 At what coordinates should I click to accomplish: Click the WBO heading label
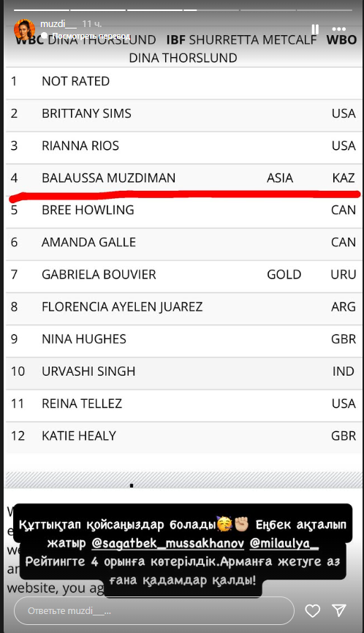tap(341, 40)
